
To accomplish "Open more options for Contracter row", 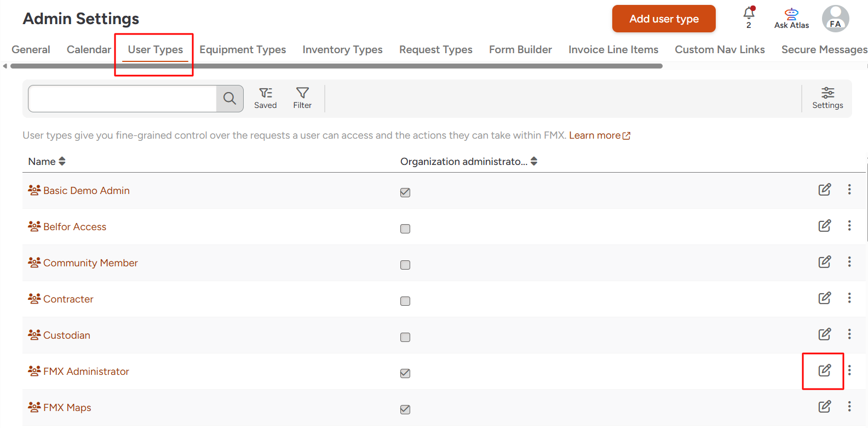I will (x=849, y=298).
